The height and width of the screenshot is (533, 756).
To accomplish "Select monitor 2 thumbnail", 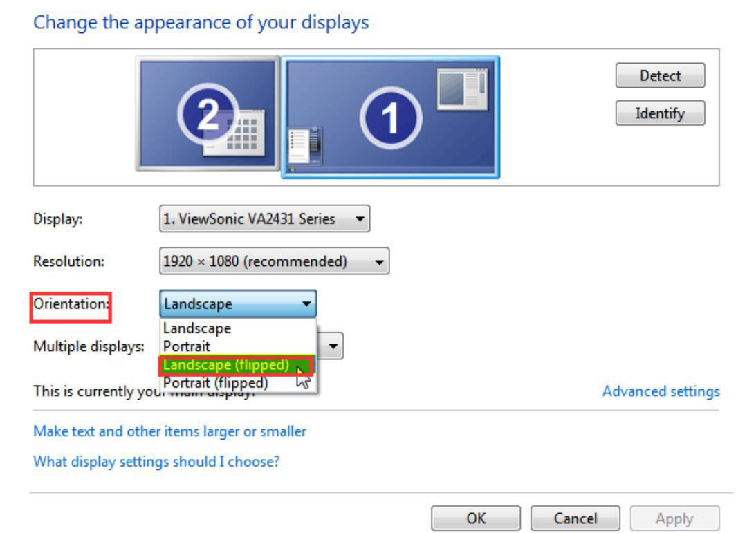I will point(208,114).
